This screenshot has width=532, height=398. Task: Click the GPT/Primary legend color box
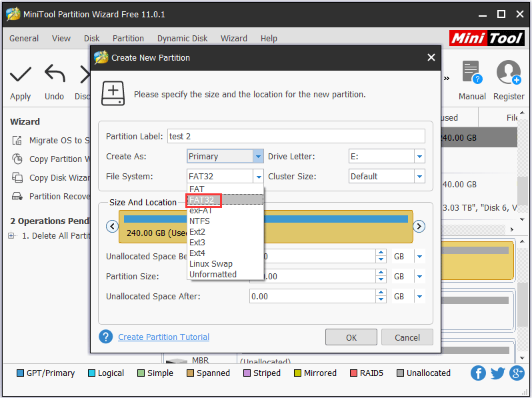(x=21, y=373)
